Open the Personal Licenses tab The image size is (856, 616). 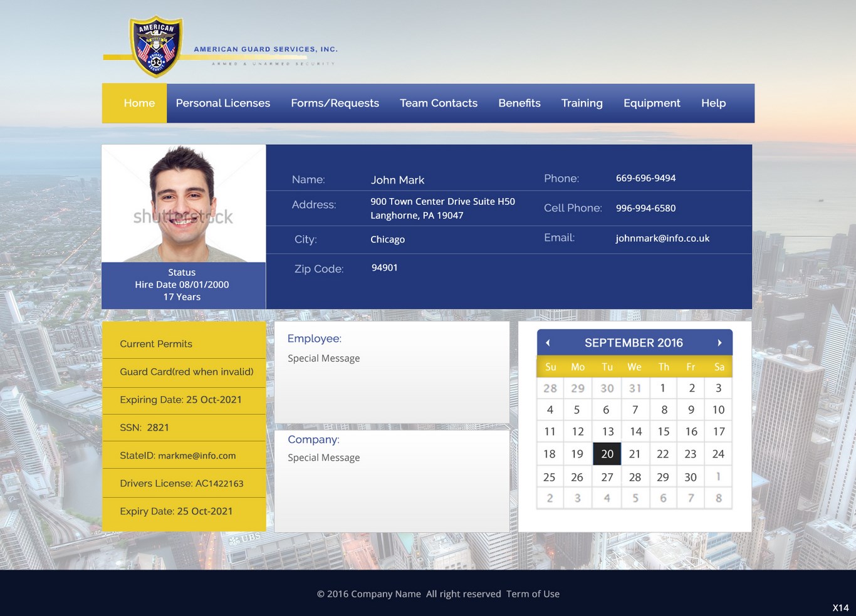[x=222, y=103]
